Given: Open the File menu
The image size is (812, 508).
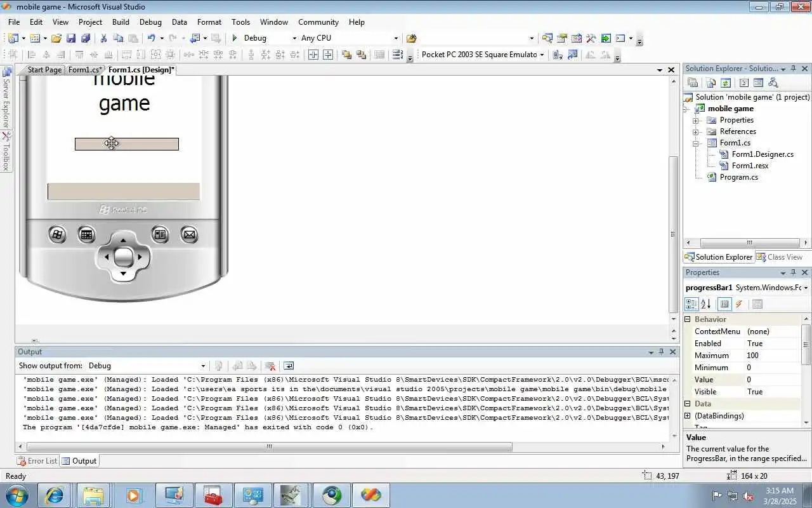Looking at the screenshot, I should pyautogui.click(x=14, y=22).
